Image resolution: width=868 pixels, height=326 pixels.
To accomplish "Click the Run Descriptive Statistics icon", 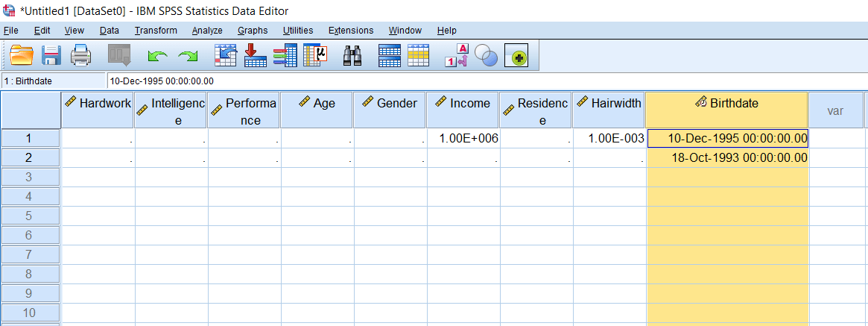I will [x=315, y=55].
